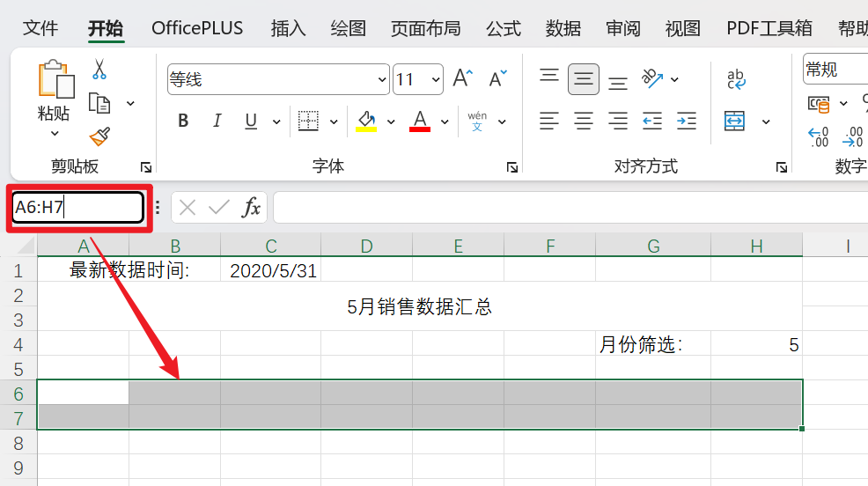The height and width of the screenshot is (486, 868).
Task: Cancel entry with the X icon
Action: click(188, 208)
